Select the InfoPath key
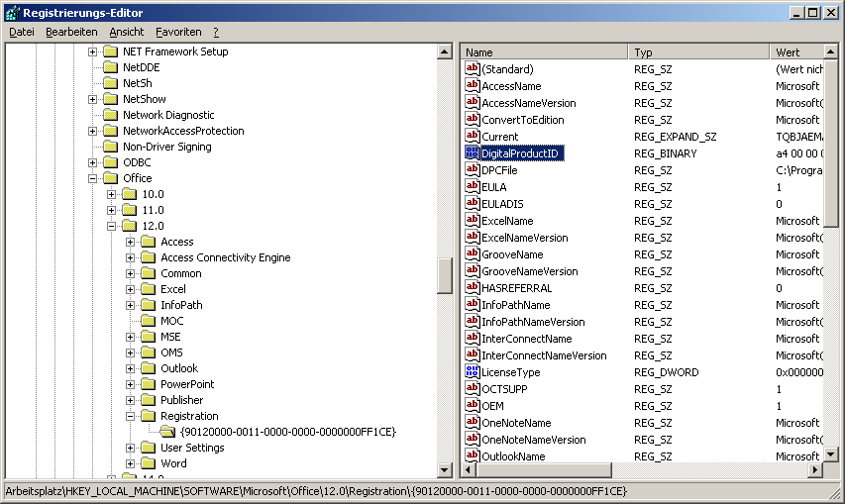 point(181,305)
